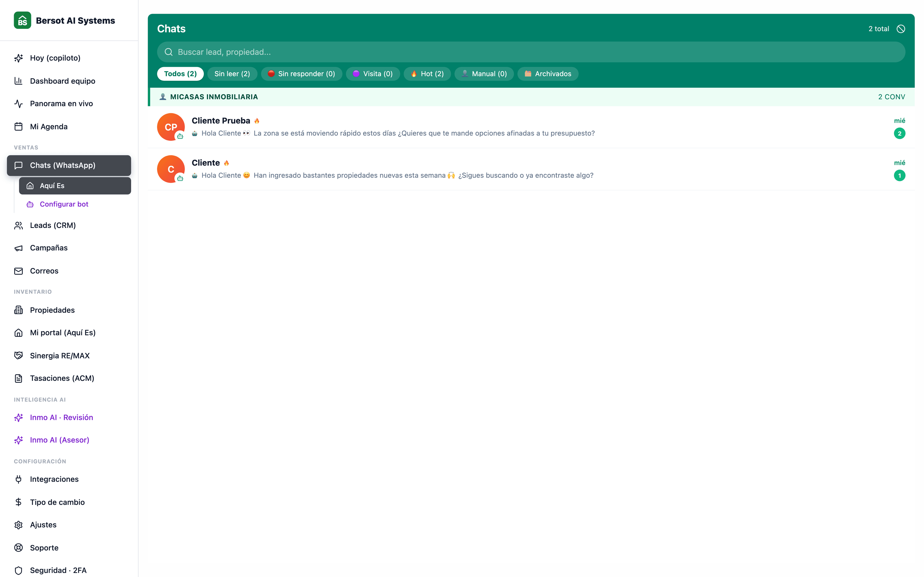The image size is (924, 577).
Task: Open the Dashboard equipo chart icon
Action: click(x=18, y=81)
